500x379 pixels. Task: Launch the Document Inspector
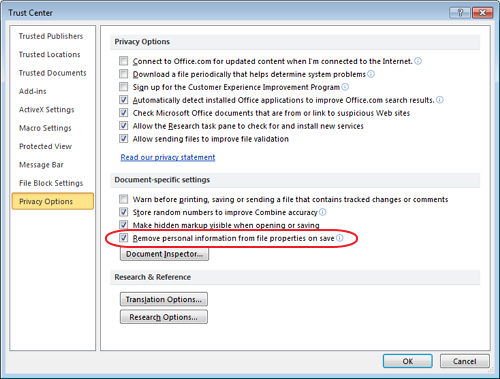[164, 254]
